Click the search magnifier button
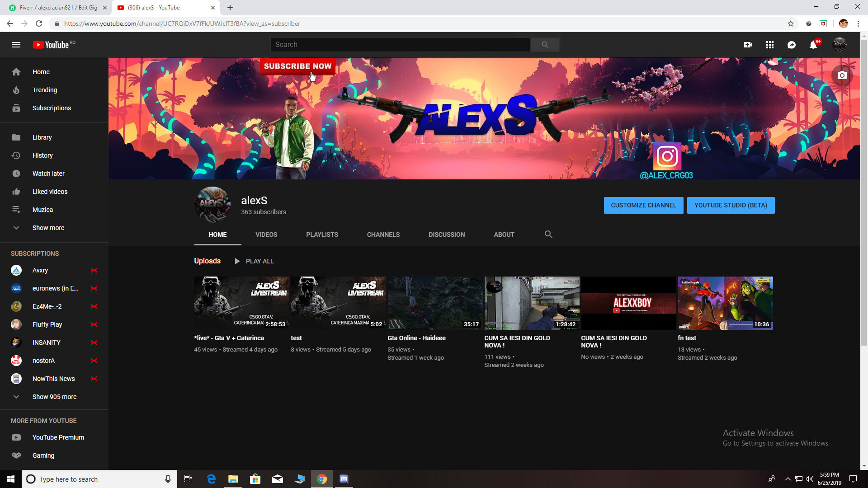 point(545,45)
